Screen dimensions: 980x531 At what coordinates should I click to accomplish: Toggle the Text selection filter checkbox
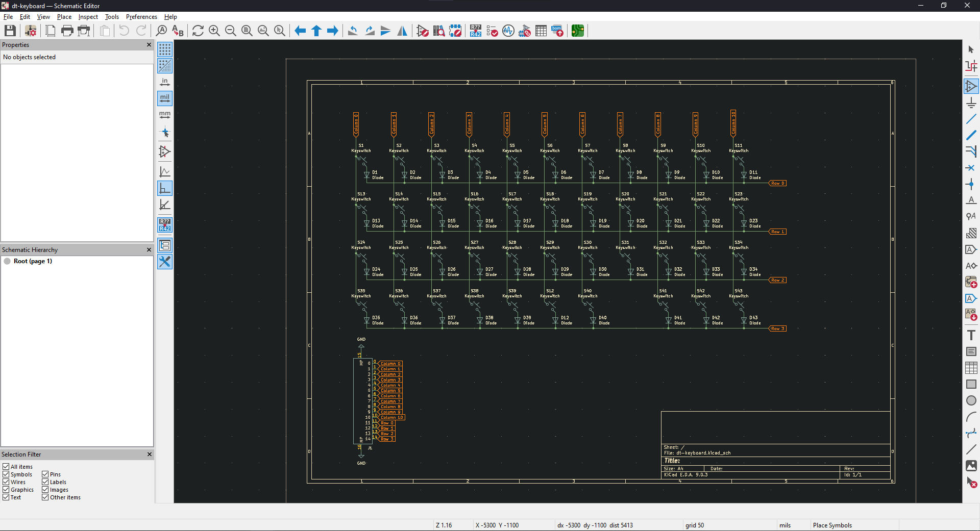(x=6, y=497)
